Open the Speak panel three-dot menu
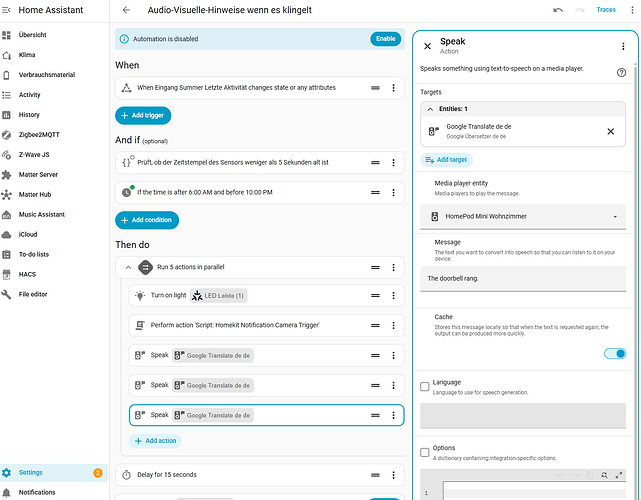The image size is (641, 500). (x=623, y=46)
